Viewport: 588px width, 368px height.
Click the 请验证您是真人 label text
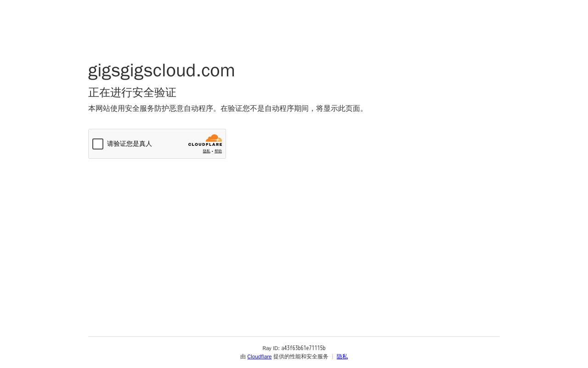click(x=130, y=144)
